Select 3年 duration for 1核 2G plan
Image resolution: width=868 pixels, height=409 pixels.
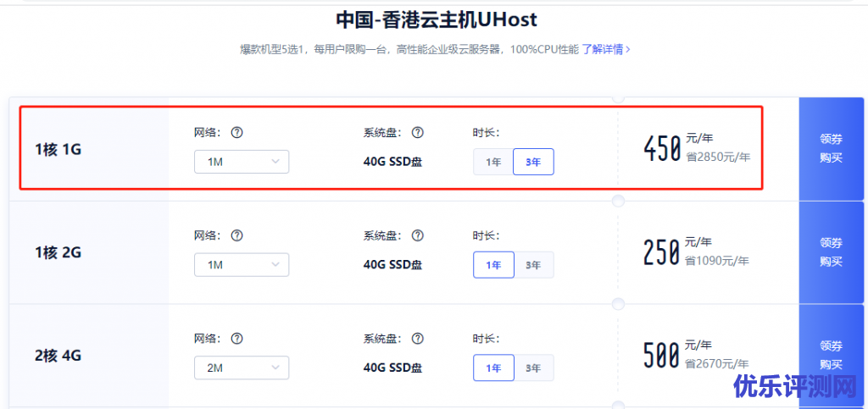533,265
